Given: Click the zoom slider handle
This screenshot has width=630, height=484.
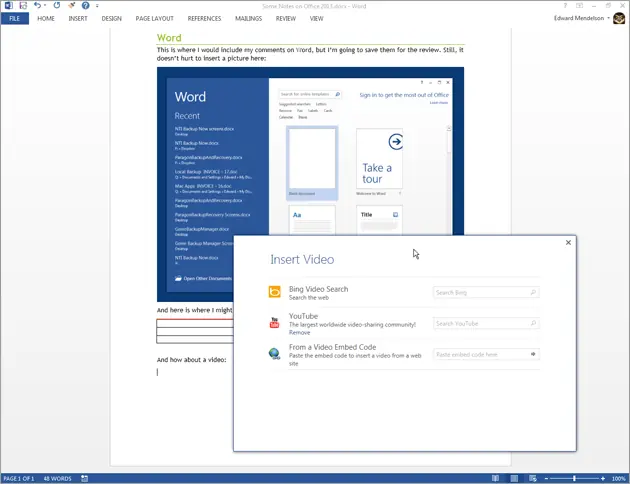Looking at the screenshot, I should (x=575, y=478).
